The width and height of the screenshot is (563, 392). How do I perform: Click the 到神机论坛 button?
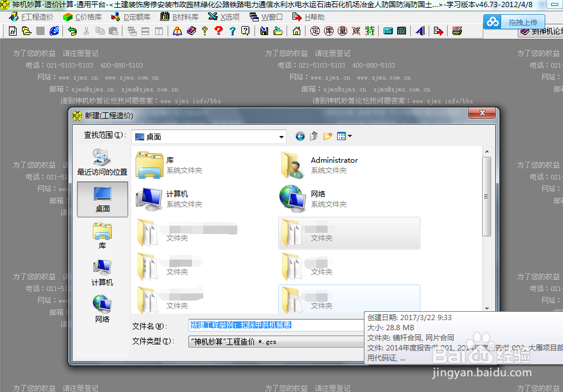click(541, 32)
